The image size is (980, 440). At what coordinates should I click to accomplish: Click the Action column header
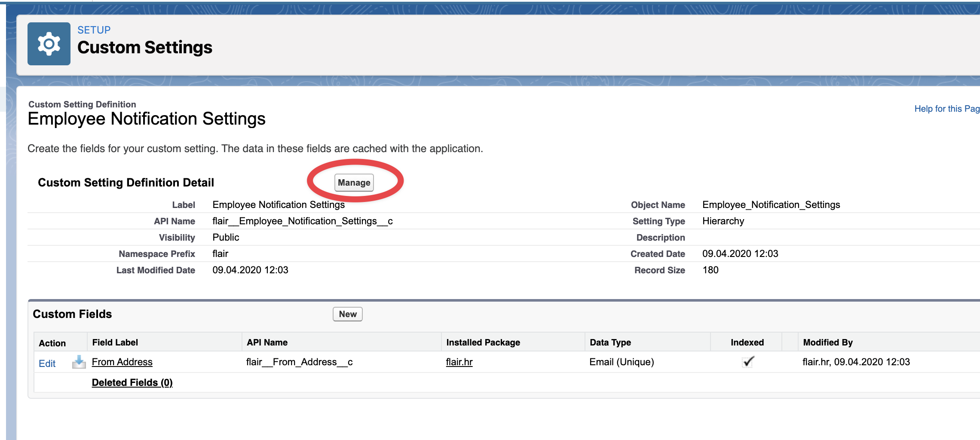tap(52, 343)
